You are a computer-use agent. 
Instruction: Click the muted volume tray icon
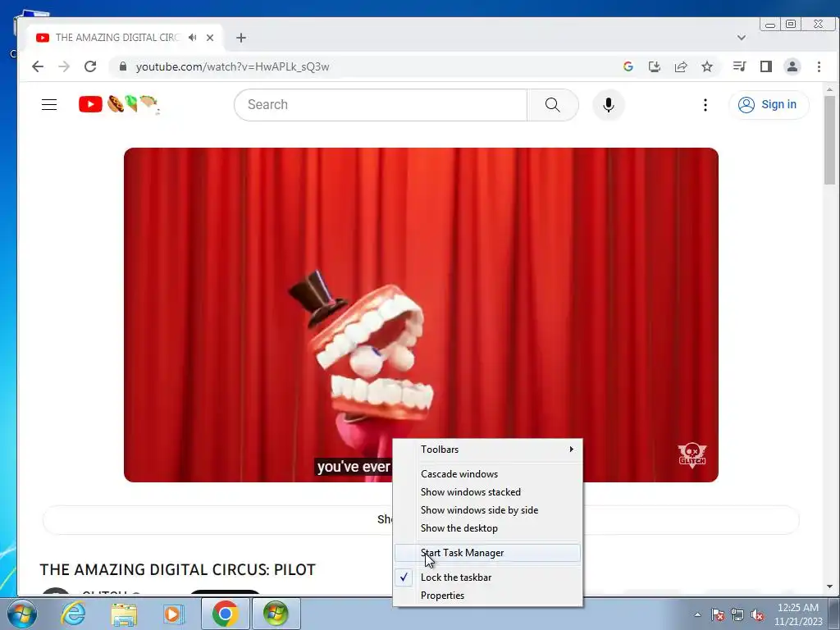click(x=757, y=614)
